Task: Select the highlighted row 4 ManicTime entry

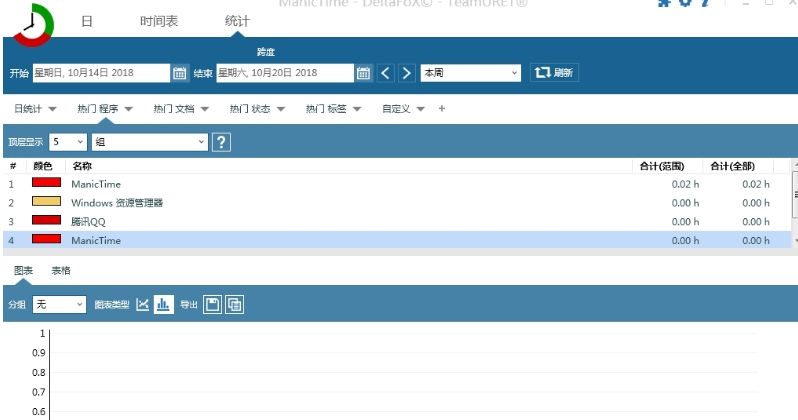Action: [397, 240]
